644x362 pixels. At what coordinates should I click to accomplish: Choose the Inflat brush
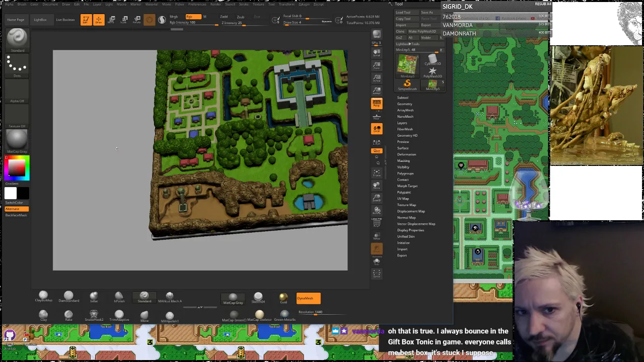tap(94, 297)
